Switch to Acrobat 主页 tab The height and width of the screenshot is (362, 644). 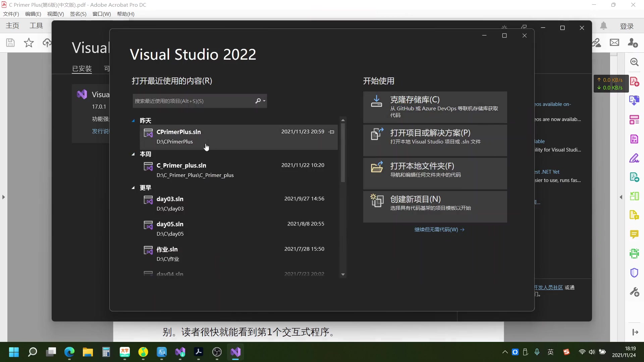point(12,26)
